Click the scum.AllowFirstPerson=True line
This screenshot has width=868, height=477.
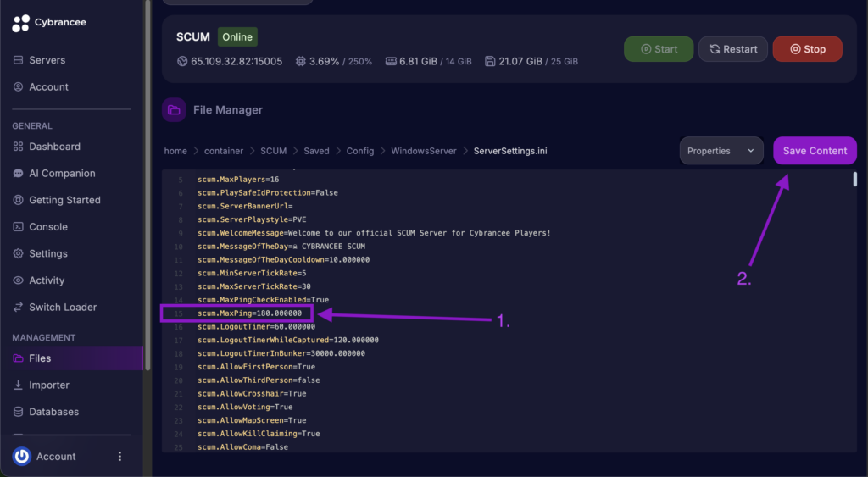click(x=256, y=367)
